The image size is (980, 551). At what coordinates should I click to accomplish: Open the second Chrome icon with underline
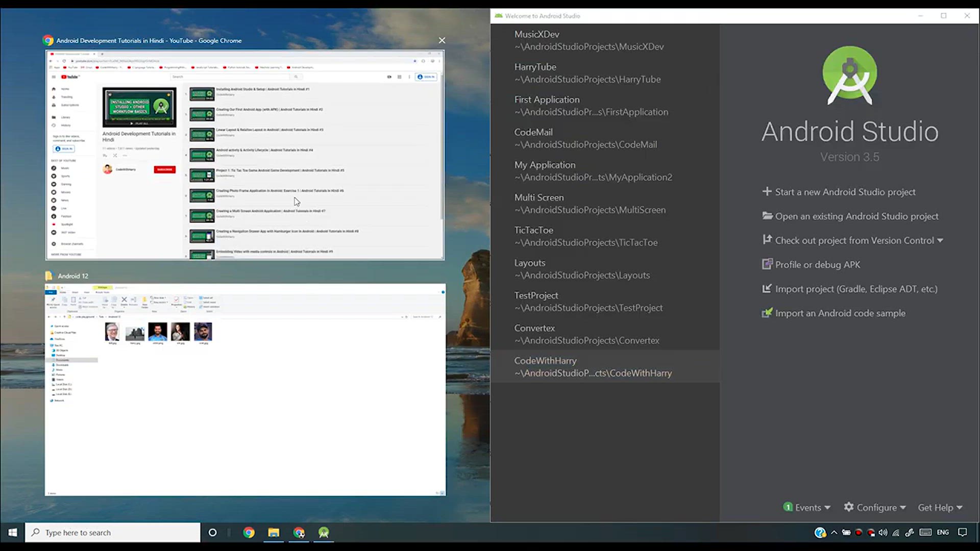point(299,532)
